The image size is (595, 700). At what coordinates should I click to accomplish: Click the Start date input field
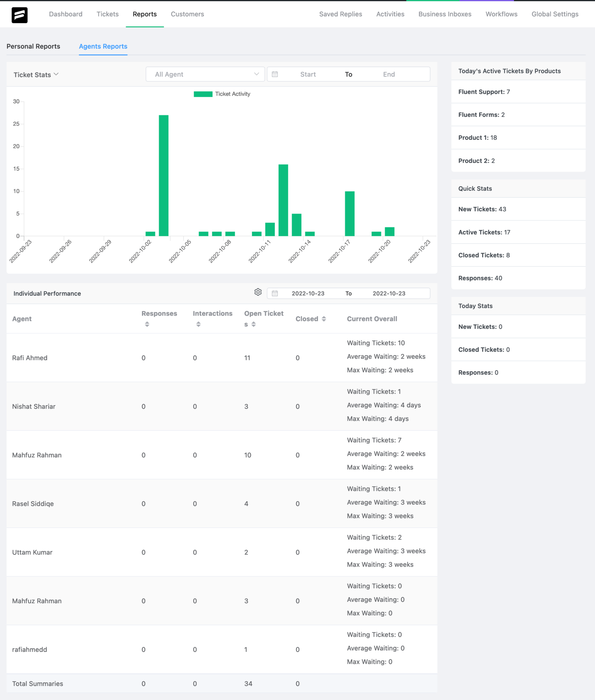[x=308, y=74]
